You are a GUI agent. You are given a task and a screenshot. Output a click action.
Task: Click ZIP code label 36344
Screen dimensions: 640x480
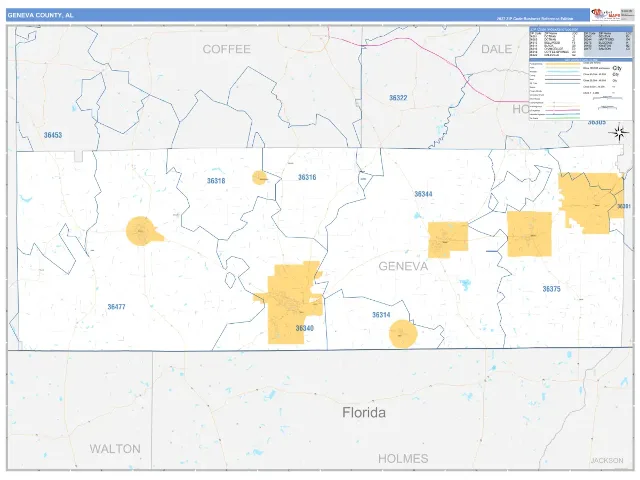point(423,194)
